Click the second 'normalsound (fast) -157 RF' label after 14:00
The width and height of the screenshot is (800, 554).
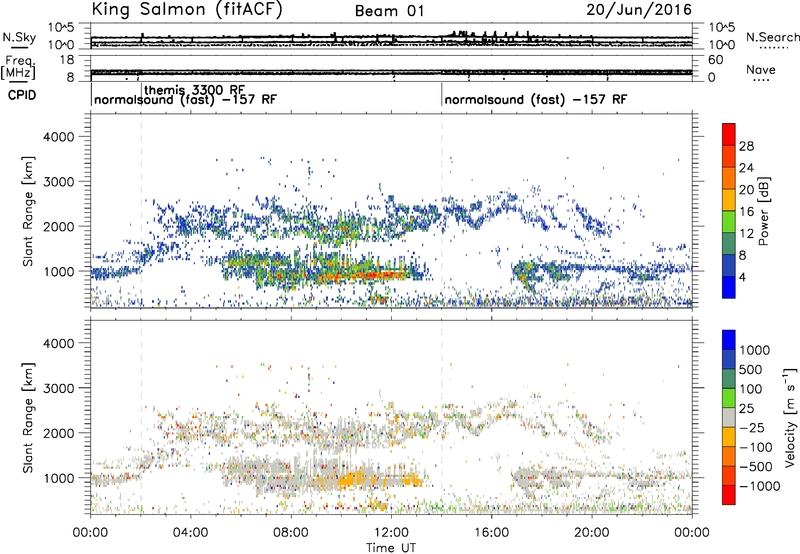point(536,99)
